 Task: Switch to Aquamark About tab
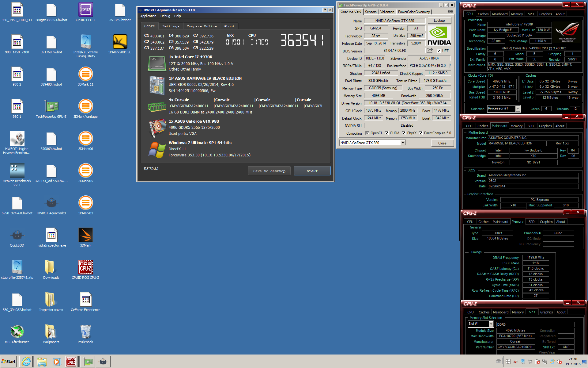[229, 26]
